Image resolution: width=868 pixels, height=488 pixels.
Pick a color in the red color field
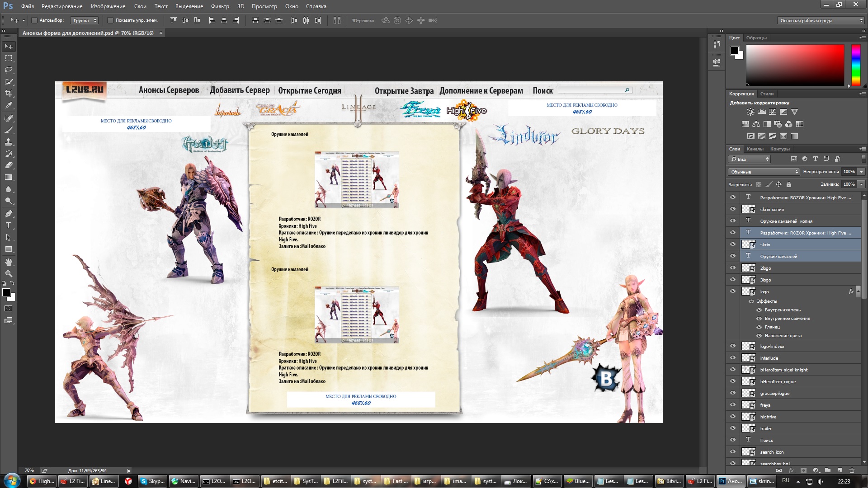tap(795, 65)
